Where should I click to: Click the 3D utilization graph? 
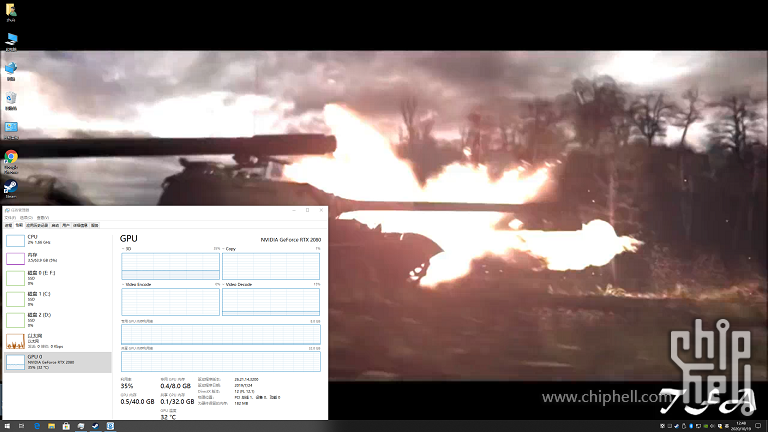click(x=170, y=266)
